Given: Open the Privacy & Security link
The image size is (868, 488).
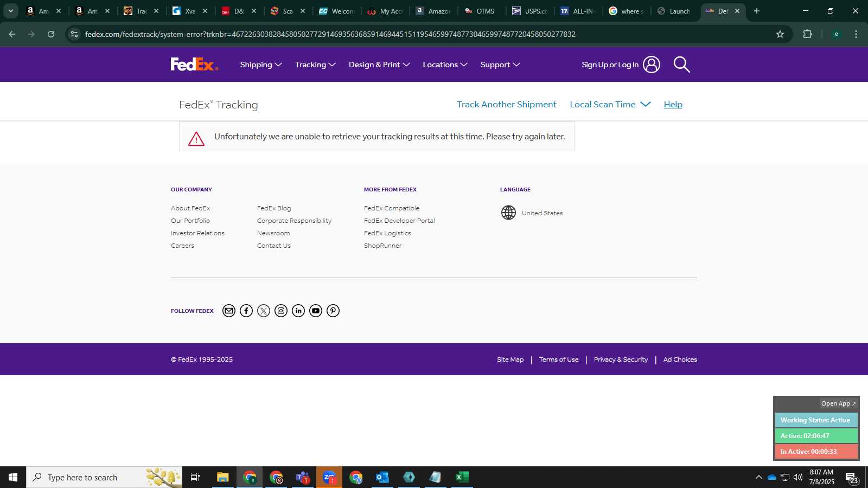Looking at the screenshot, I should coord(621,359).
